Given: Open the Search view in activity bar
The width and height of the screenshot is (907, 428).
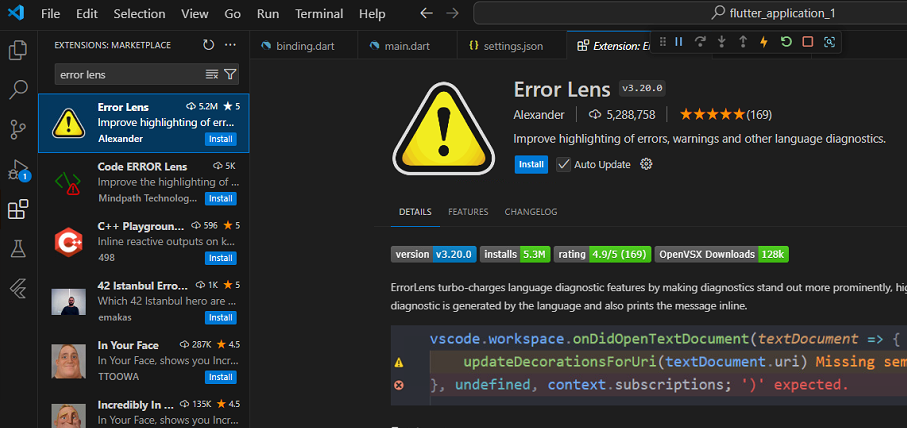Looking at the screenshot, I should pyautogui.click(x=19, y=90).
